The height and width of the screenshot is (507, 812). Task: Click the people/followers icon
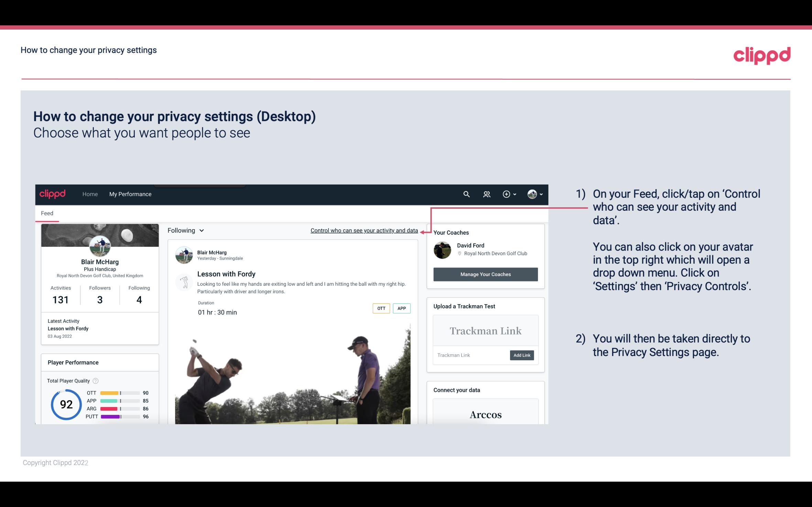click(486, 194)
